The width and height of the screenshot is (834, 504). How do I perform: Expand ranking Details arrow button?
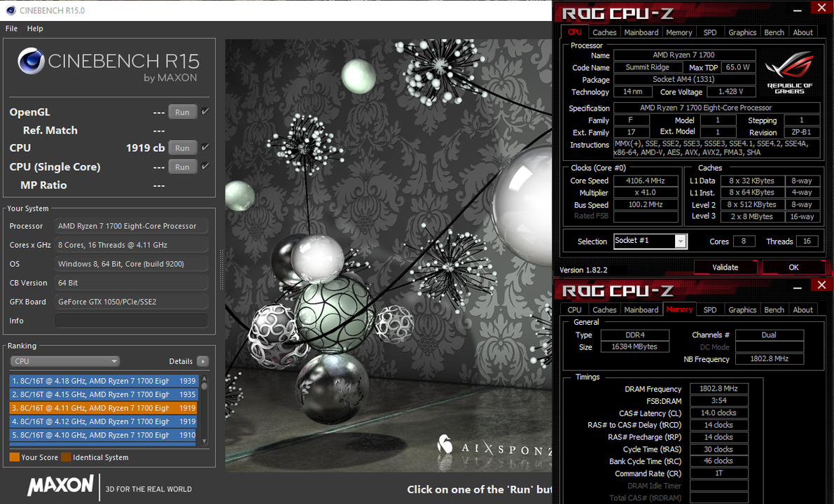pos(202,361)
